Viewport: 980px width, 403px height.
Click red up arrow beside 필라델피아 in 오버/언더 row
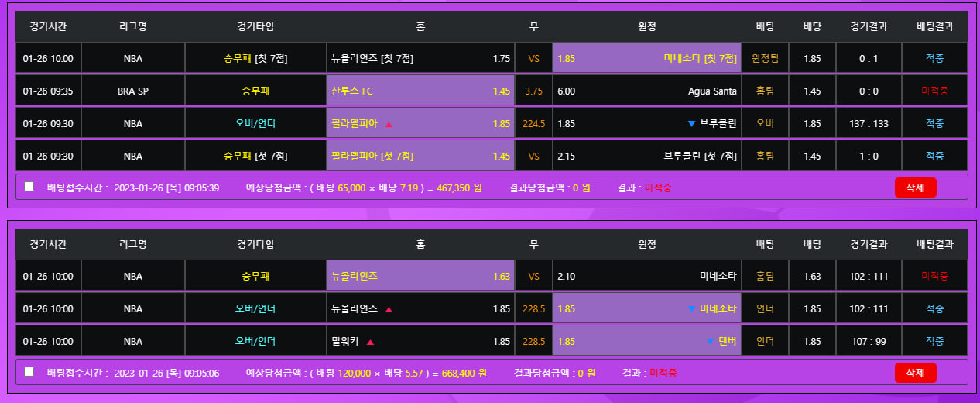pyautogui.click(x=389, y=124)
